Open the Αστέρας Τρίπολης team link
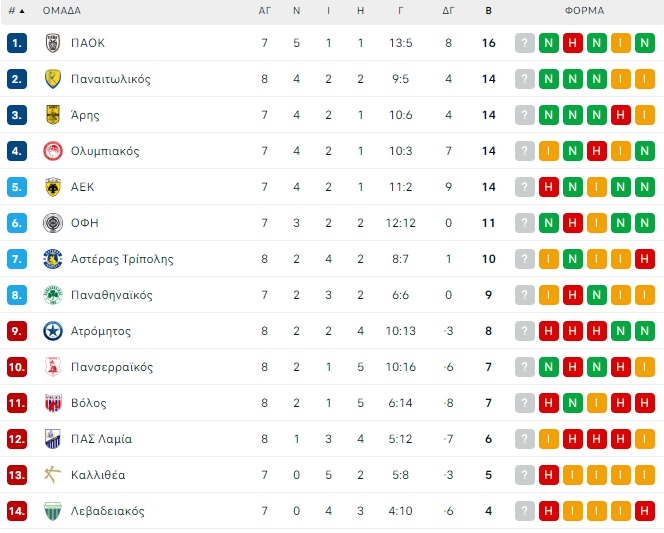The width and height of the screenshot is (664, 533). [122, 259]
